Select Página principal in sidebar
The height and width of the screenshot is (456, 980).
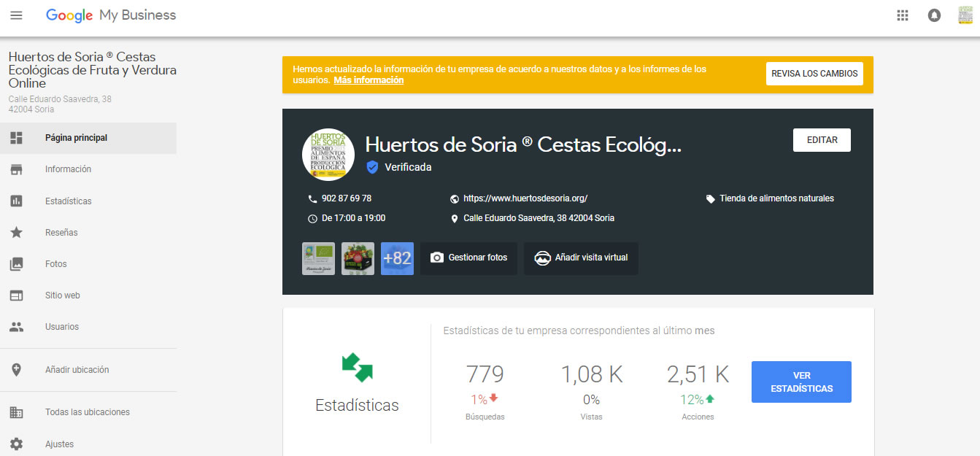tap(76, 138)
